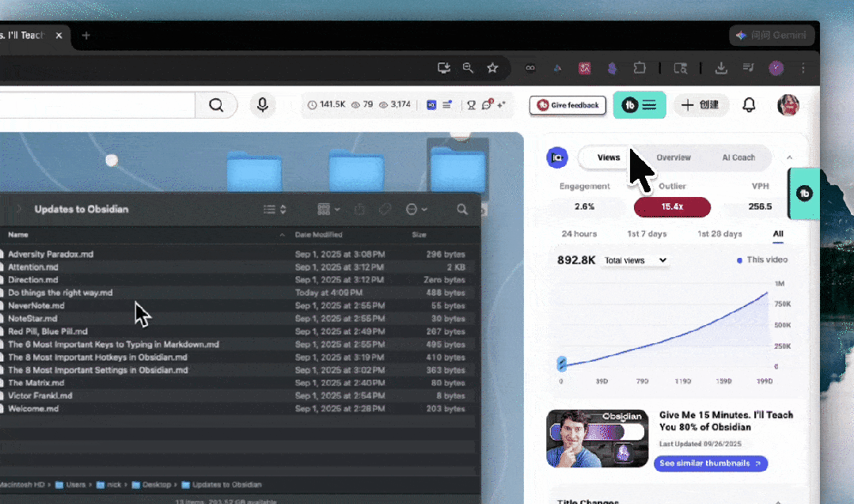Close the I'll Teach browser tab
Screen dimensions: 854x504
coord(59,36)
